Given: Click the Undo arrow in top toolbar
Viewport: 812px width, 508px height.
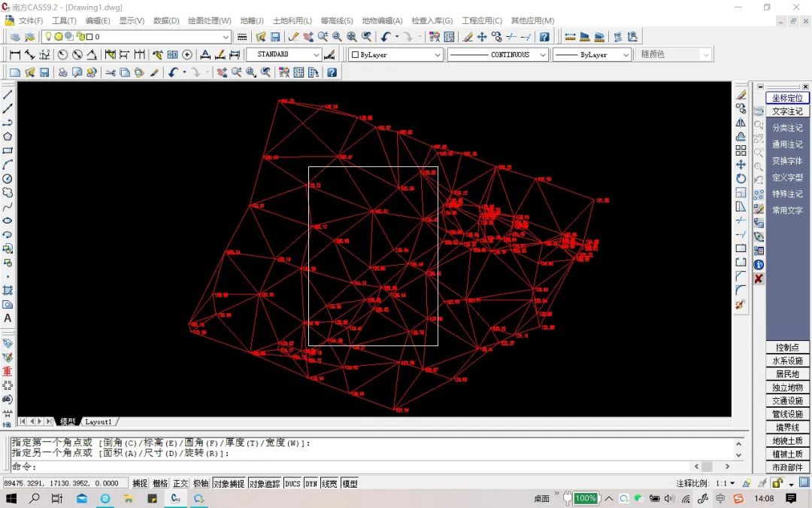Looking at the screenshot, I should pos(386,37).
